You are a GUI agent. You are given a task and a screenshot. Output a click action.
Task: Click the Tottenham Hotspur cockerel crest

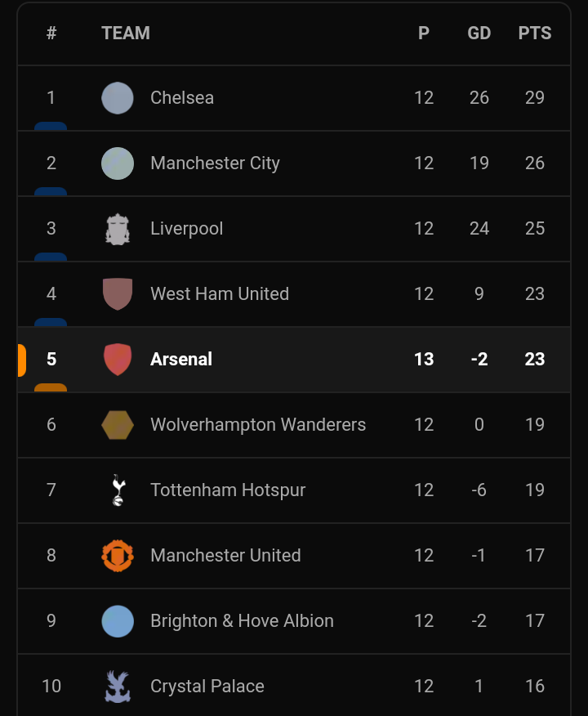click(118, 490)
